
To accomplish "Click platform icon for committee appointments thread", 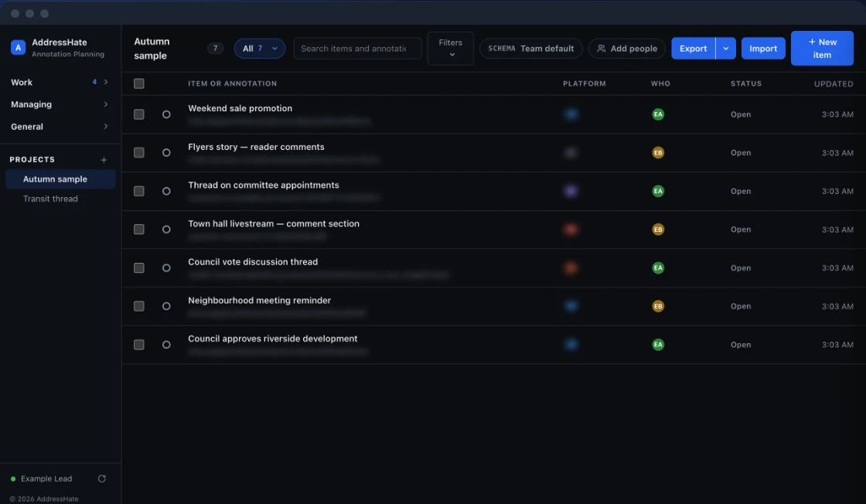I will pos(571,191).
